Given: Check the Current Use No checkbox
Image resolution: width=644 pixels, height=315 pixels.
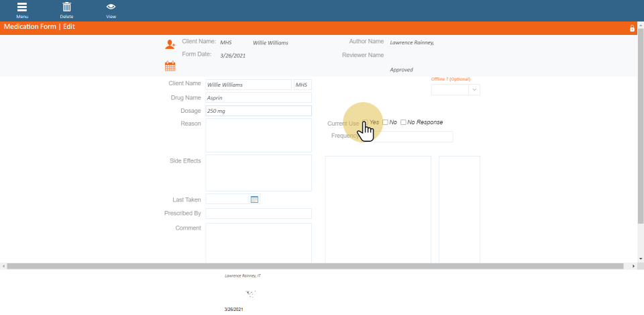Looking at the screenshot, I should (385, 122).
